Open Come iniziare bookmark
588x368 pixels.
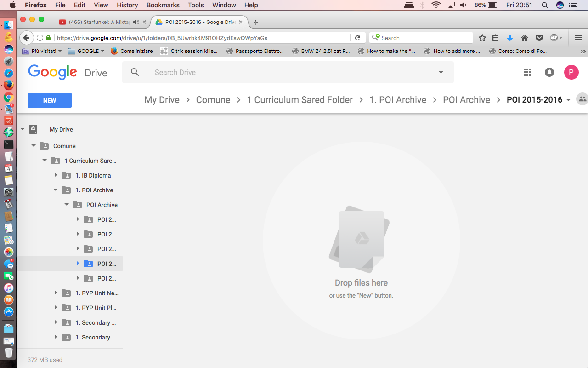[x=131, y=51]
